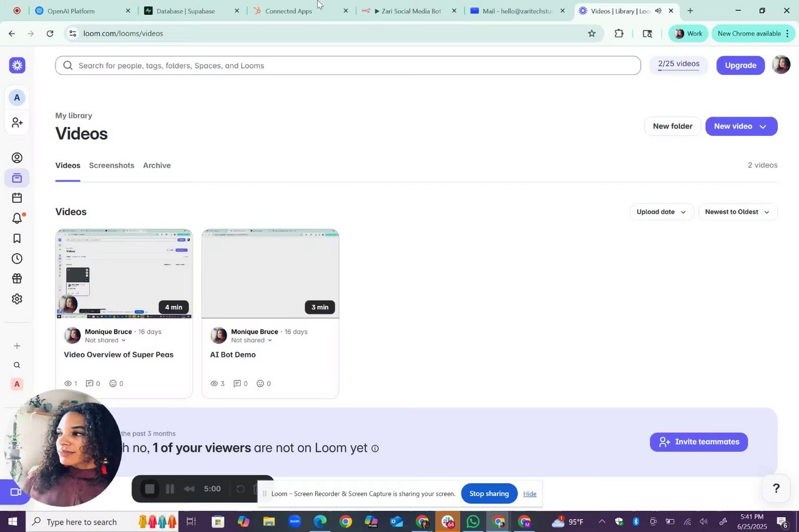
Task: Open the Earn free videos gift icon
Action: tap(17, 279)
